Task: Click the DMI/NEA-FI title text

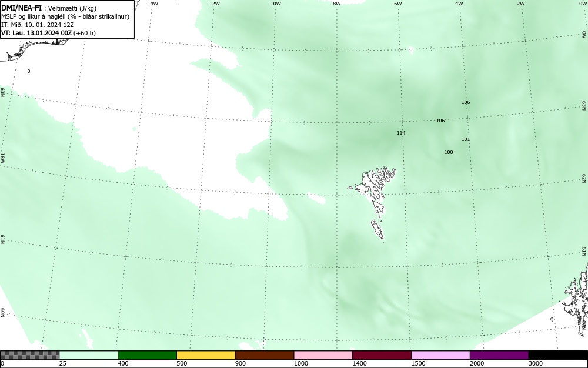Action: pyautogui.click(x=22, y=8)
